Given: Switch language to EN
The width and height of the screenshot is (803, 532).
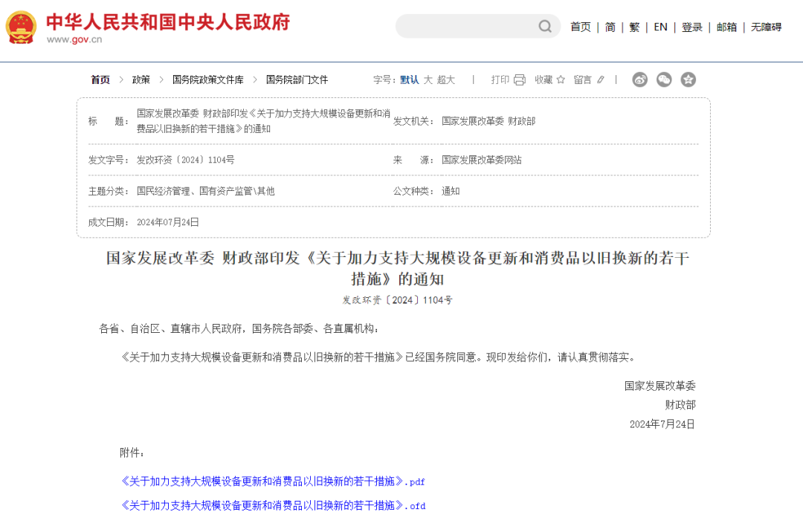Looking at the screenshot, I should tap(660, 27).
